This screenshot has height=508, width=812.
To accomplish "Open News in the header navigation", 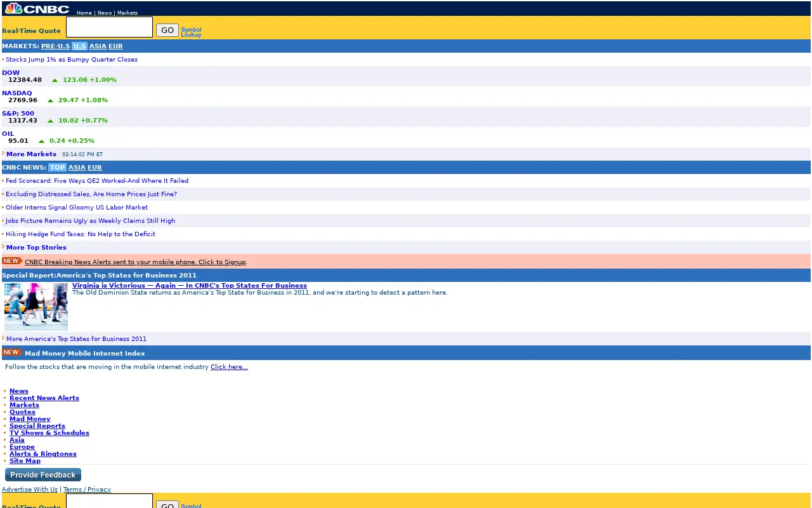I will tap(105, 13).
